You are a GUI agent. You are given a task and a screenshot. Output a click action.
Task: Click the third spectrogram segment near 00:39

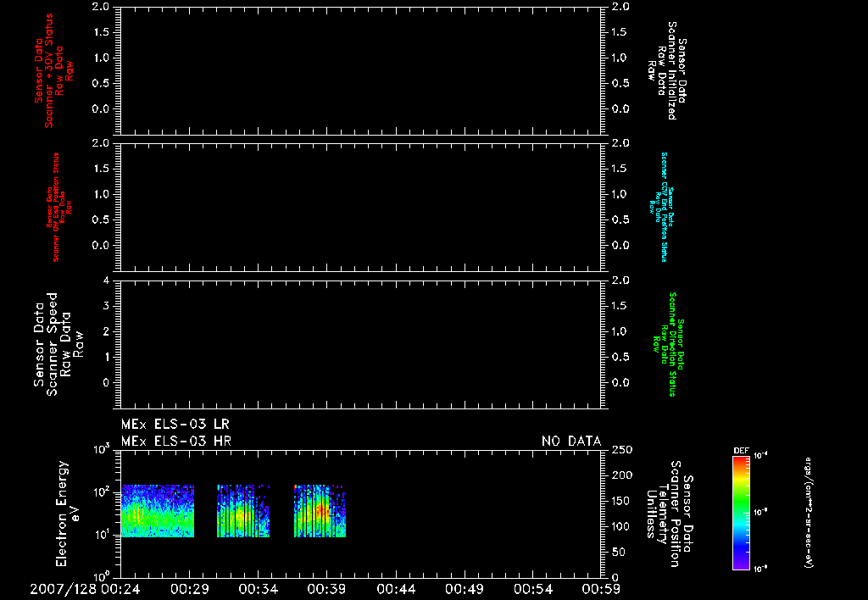click(320, 511)
